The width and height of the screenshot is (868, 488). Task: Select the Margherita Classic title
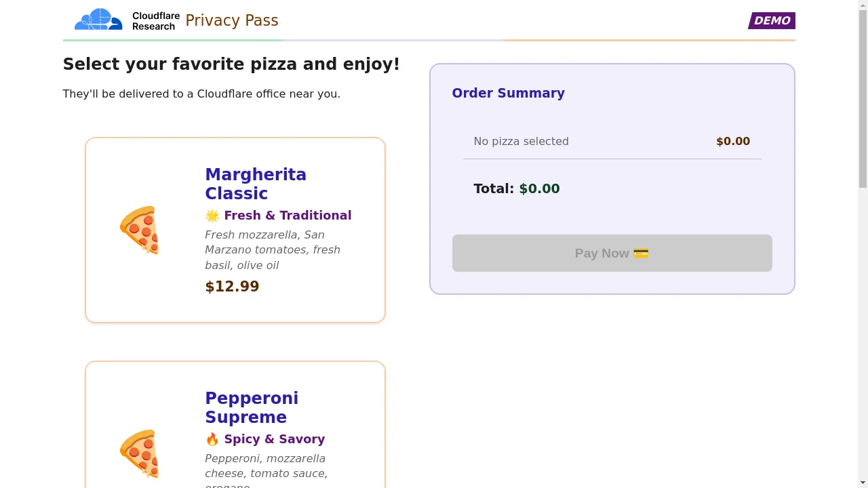pyautogui.click(x=256, y=184)
